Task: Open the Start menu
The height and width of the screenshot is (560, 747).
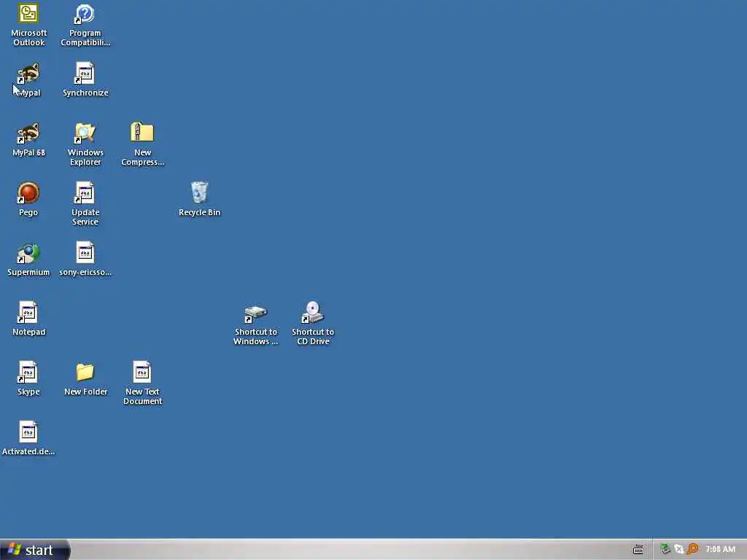Action: click(x=35, y=550)
